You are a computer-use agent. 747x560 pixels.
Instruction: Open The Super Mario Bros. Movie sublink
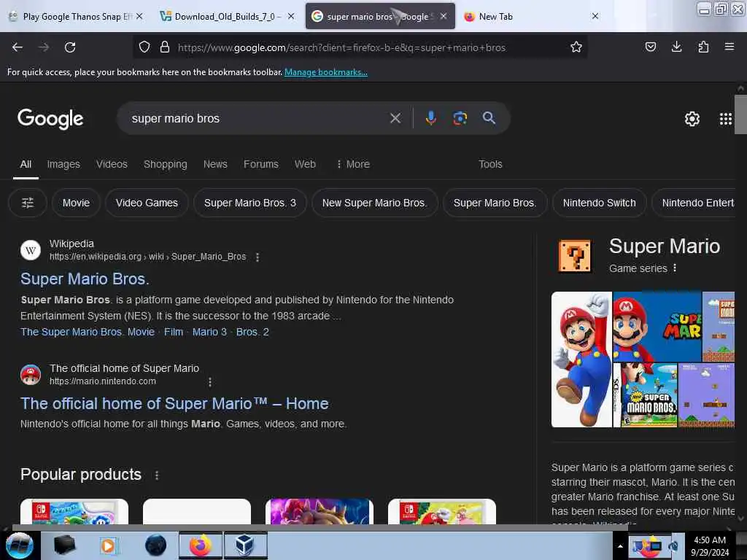coord(88,332)
